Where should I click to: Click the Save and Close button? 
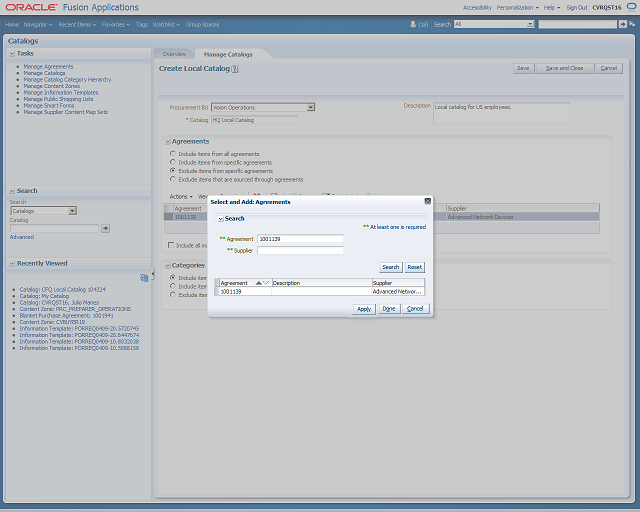pyautogui.click(x=564, y=68)
